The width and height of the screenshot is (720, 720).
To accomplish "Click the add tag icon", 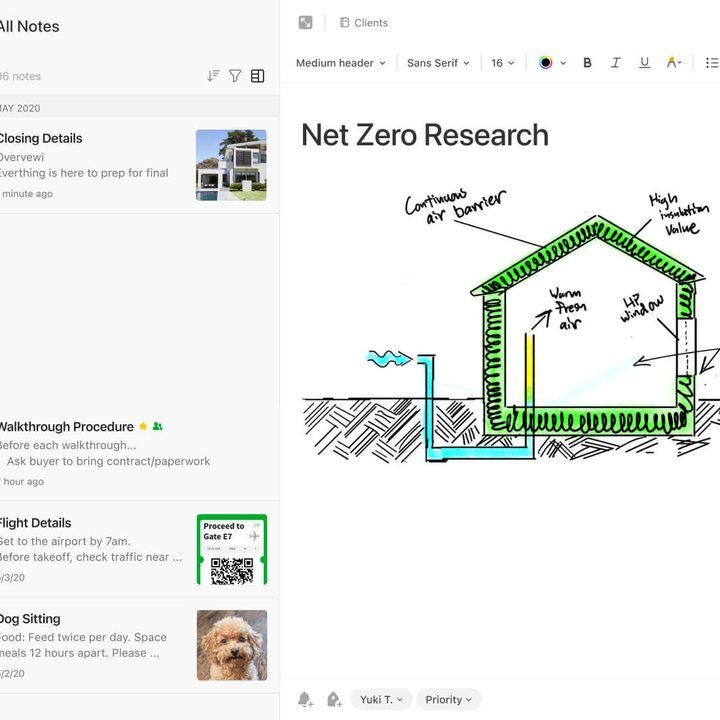I will tap(334, 699).
